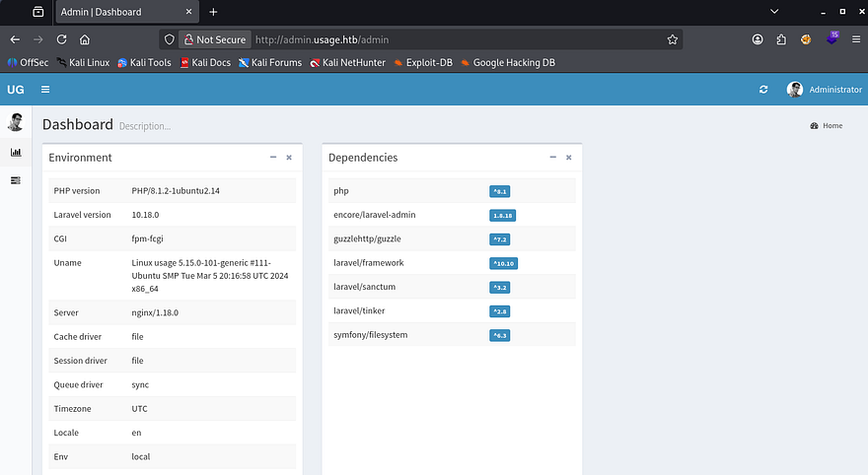Toggle the sidebar hamburger menu

point(45,90)
